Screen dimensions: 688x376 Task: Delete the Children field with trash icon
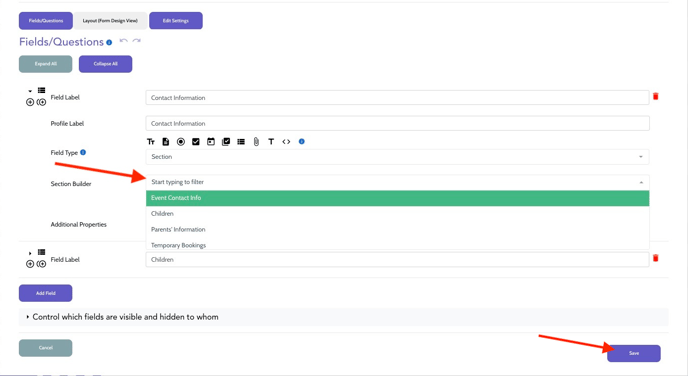click(656, 258)
